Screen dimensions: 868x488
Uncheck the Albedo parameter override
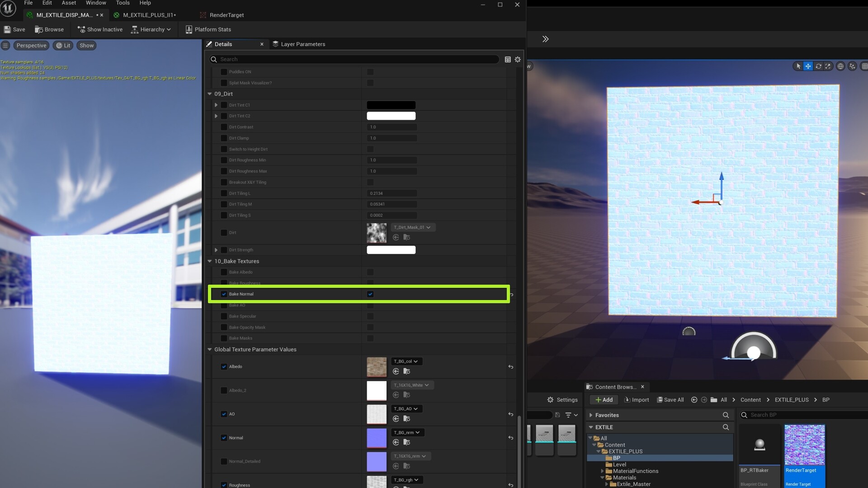(x=224, y=367)
